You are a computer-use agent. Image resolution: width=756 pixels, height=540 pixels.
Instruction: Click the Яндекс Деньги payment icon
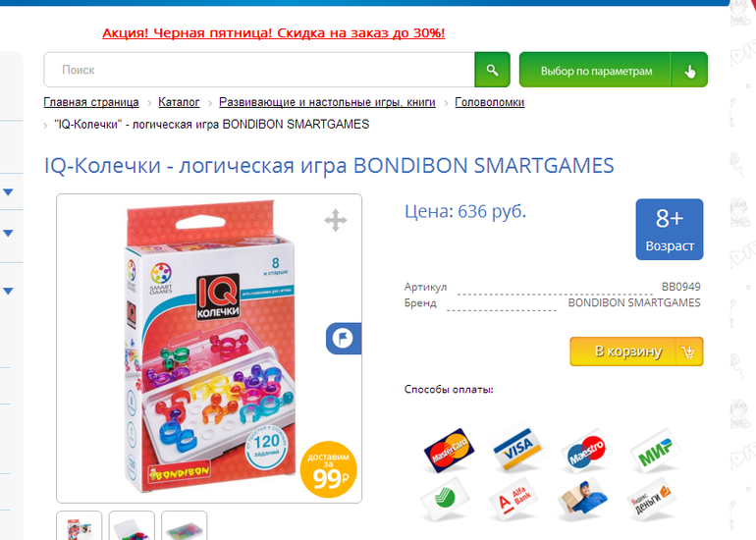[x=651, y=499]
